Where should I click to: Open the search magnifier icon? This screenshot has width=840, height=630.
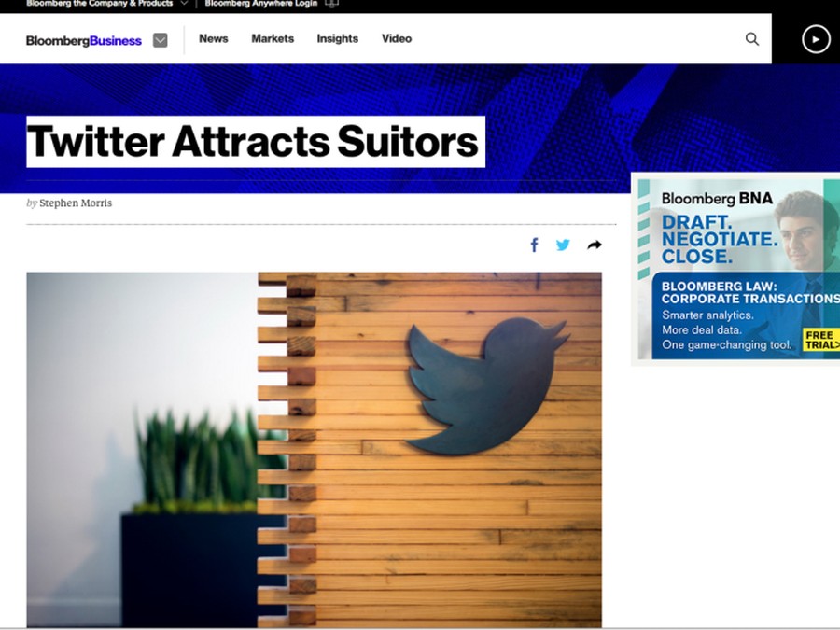(x=752, y=39)
